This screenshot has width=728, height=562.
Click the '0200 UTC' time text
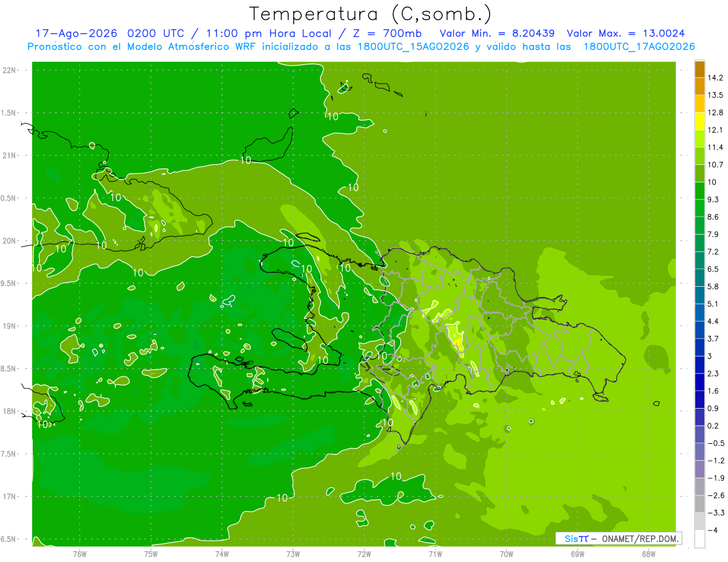pyautogui.click(x=155, y=33)
